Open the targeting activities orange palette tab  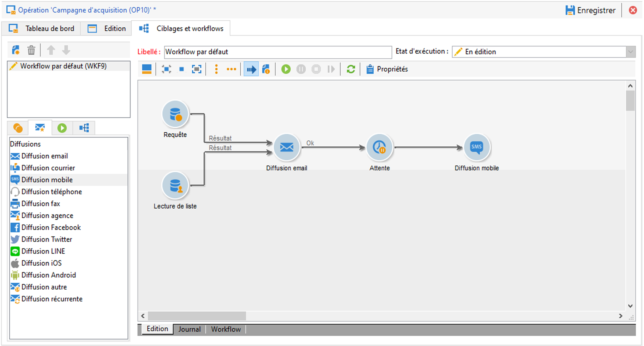click(18, 128)
